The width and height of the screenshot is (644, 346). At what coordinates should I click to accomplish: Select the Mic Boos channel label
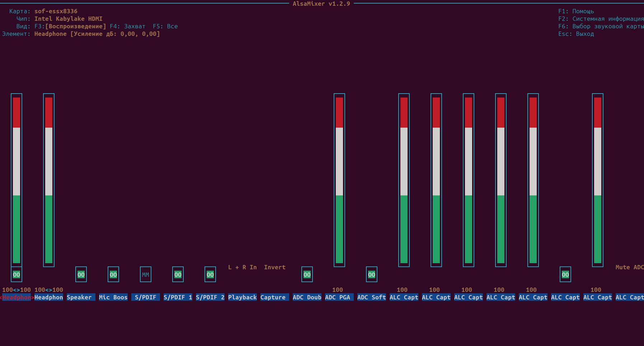pyautogui.click(x=113, y=297)
